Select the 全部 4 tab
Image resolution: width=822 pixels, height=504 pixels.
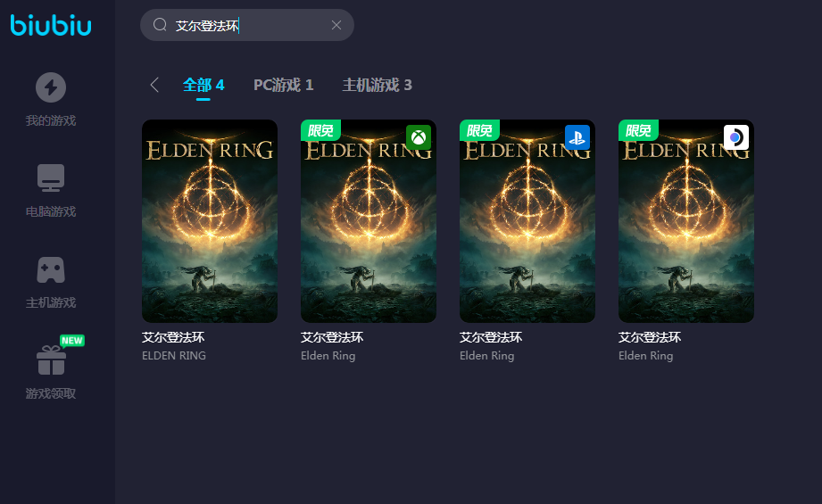[203, 85]
